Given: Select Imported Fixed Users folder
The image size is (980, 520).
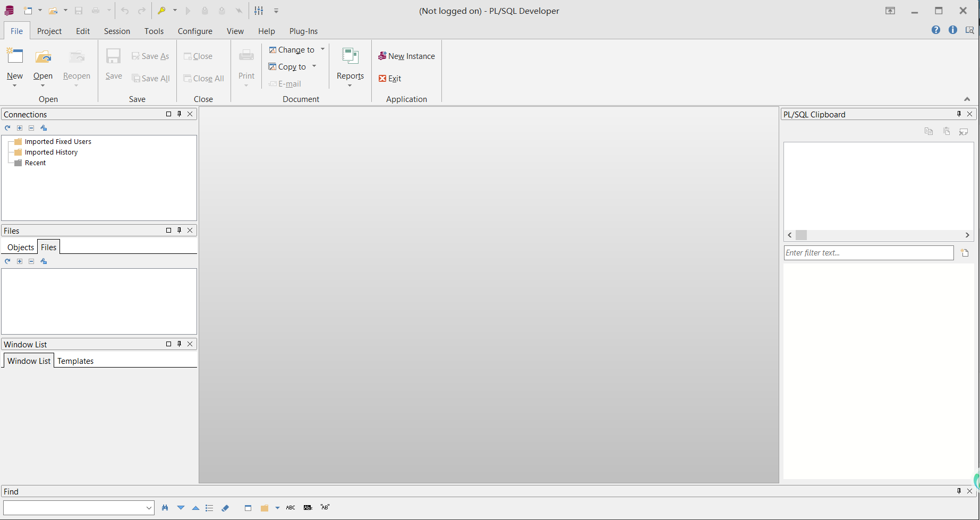Looking at the screenshot, I should (58, 142).
